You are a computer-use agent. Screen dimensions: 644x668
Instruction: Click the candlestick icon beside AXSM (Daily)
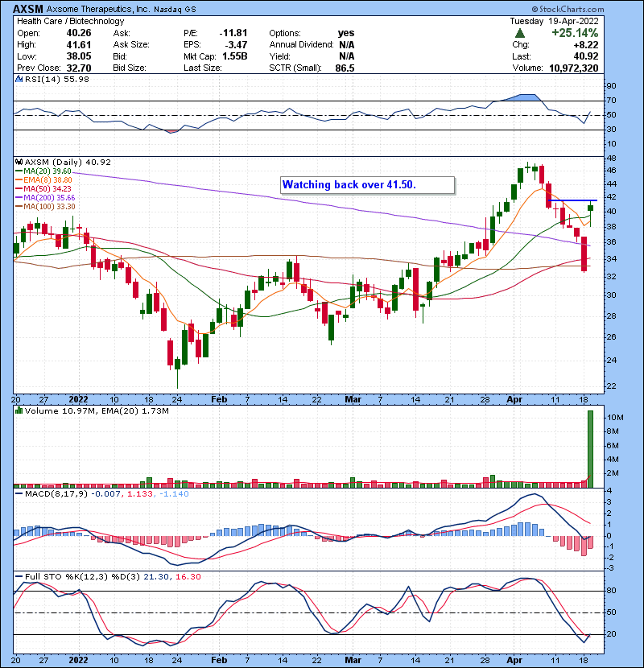[x=19, y=162]
